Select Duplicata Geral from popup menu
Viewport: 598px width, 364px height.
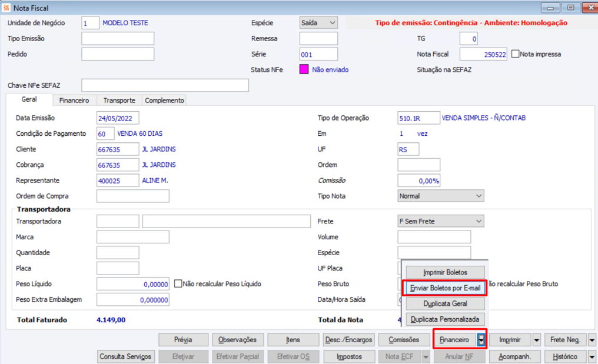(x=445, y=303)
